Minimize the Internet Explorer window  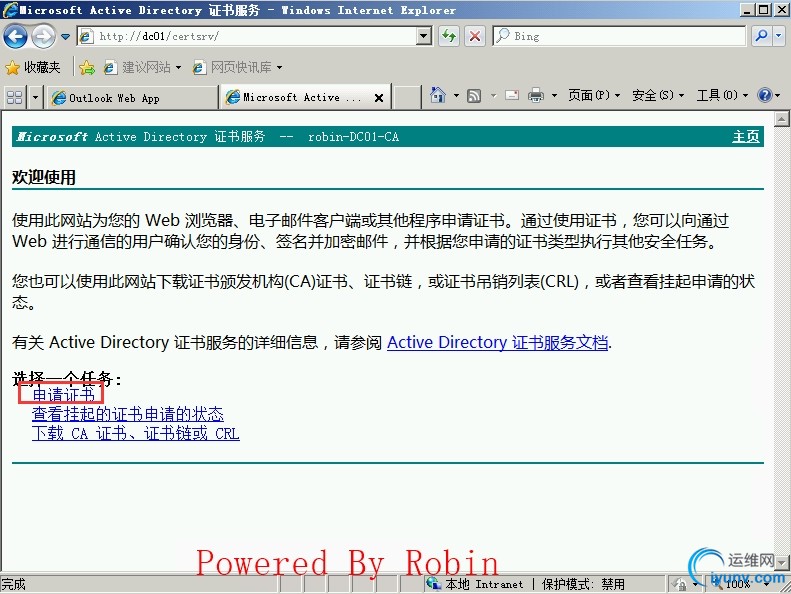748,9
